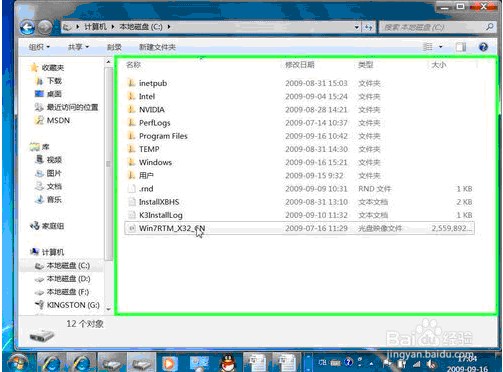The image size is (503, 372).
Task: Open the media player taskbar icon
Action: [x=170, y=363]
